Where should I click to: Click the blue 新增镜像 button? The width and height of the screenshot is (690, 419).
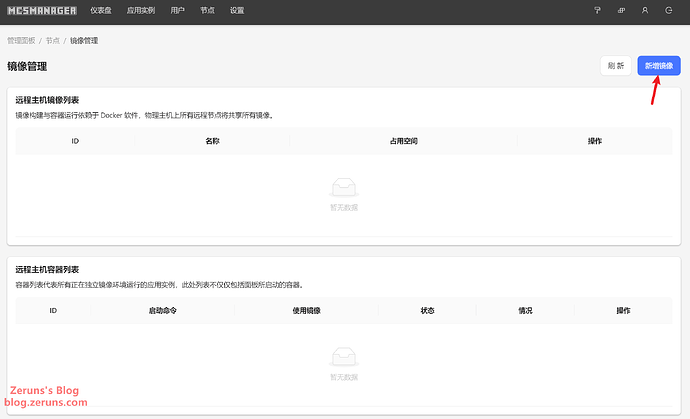pyautogui.click(x=658, y=65)
